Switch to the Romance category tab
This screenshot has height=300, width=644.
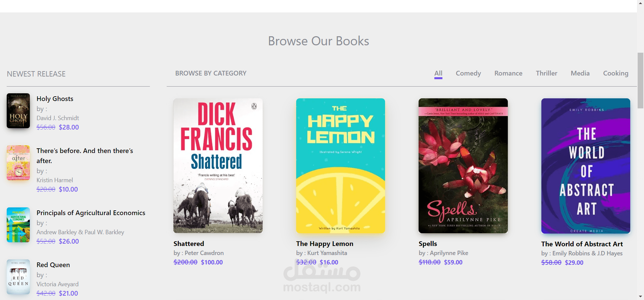click(508, 73)
